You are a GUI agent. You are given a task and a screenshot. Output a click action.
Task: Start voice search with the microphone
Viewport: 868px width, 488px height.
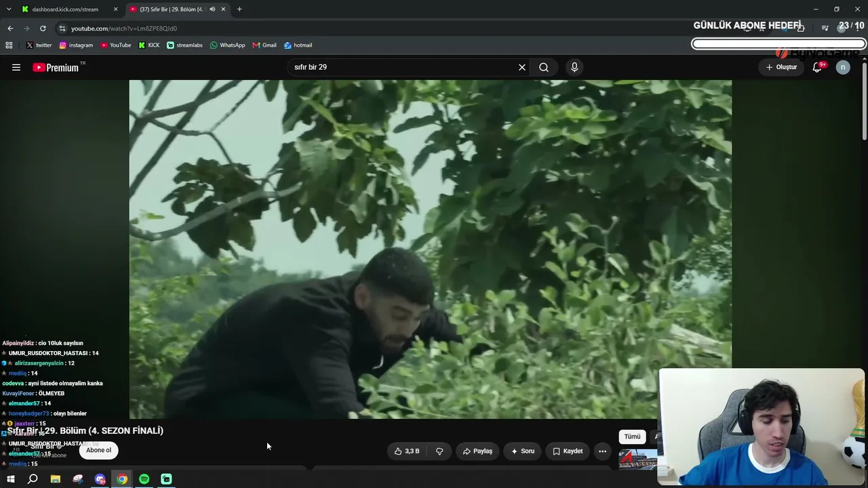pyautogui.click(x=574, y=67)
